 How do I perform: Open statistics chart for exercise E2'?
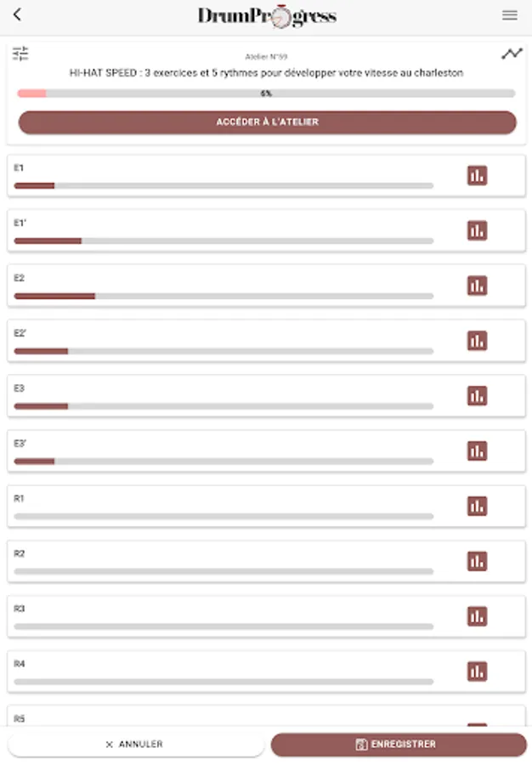pyautogui.click(x=477, y=341)
